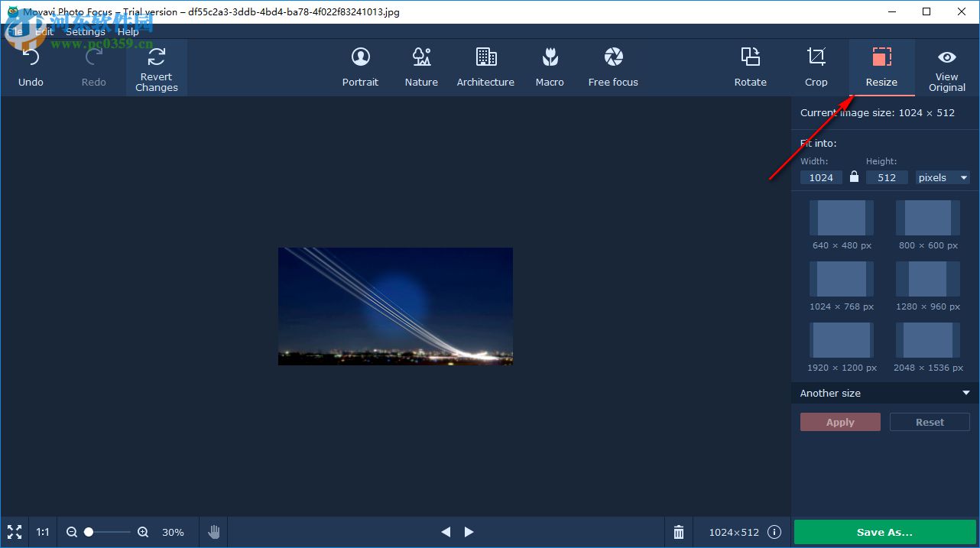Open the Architecture focus mode

pyautogui.click(x=485, y=67)
